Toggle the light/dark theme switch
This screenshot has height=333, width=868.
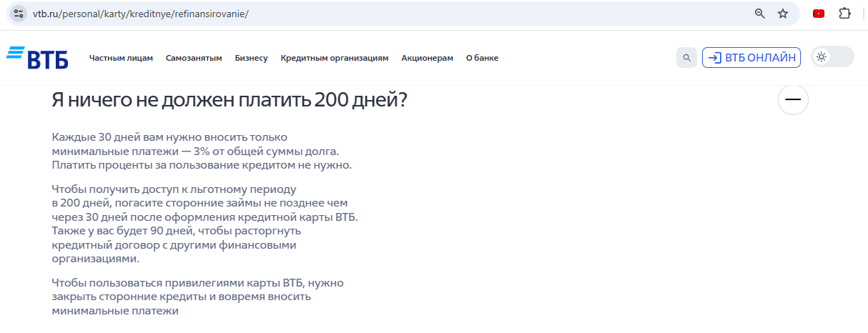[x=832, y=57]
